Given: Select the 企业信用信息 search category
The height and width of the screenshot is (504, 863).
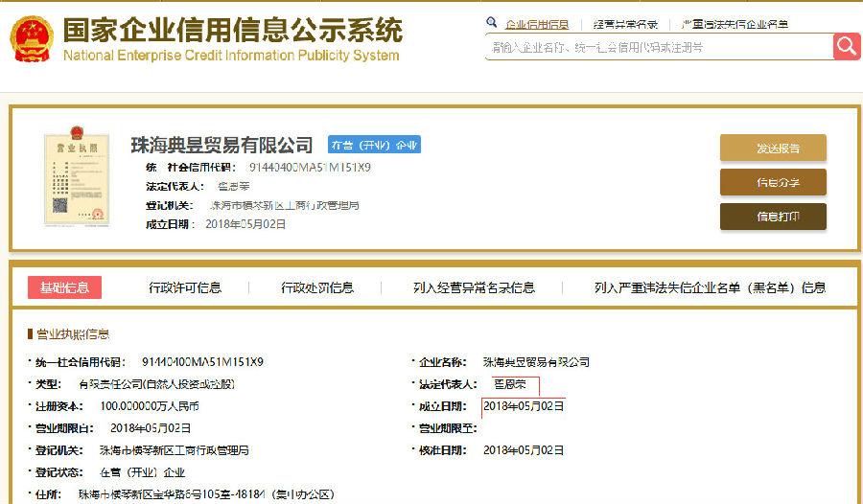Looking at the screenshot, I should coord(537,24).
